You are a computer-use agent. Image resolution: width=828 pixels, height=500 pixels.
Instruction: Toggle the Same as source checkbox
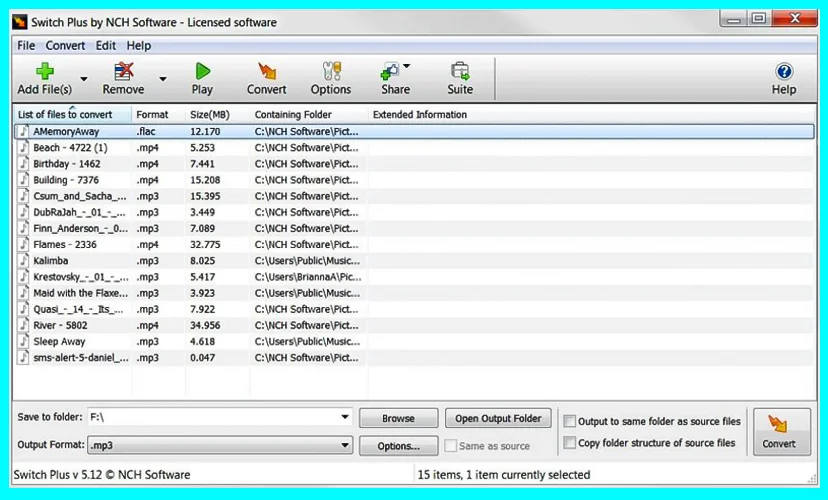pos(450,446)
